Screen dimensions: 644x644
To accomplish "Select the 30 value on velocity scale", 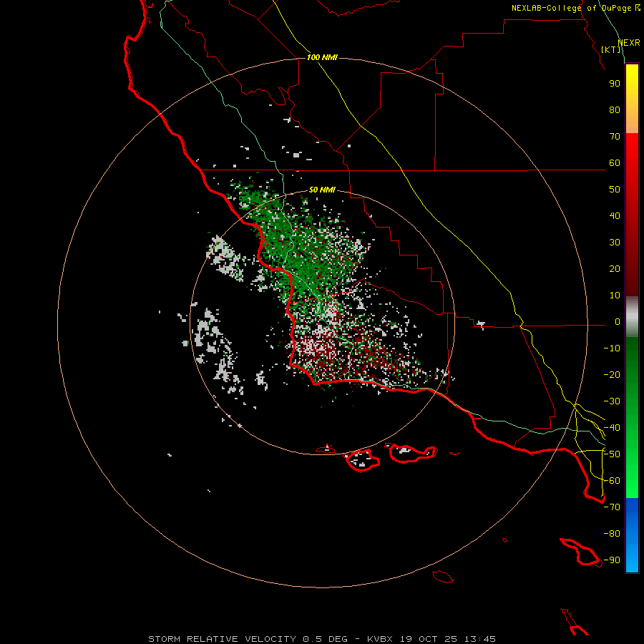I will tap(615, 243).
